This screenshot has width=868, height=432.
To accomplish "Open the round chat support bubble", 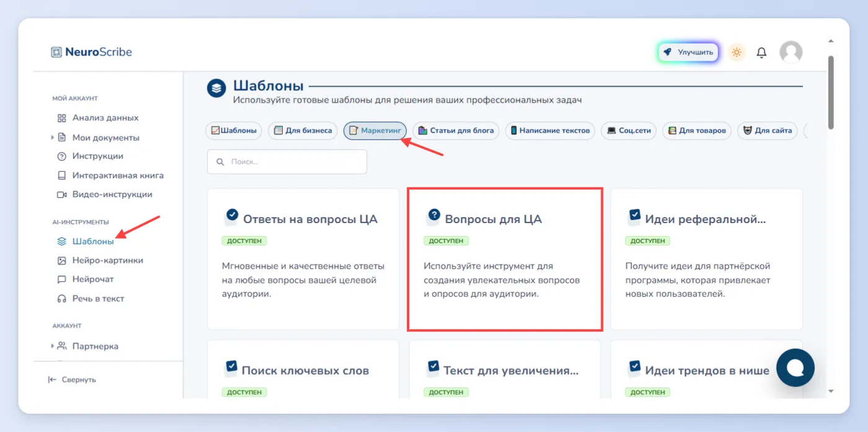I will pyautogui.click(x=795, y=368).
